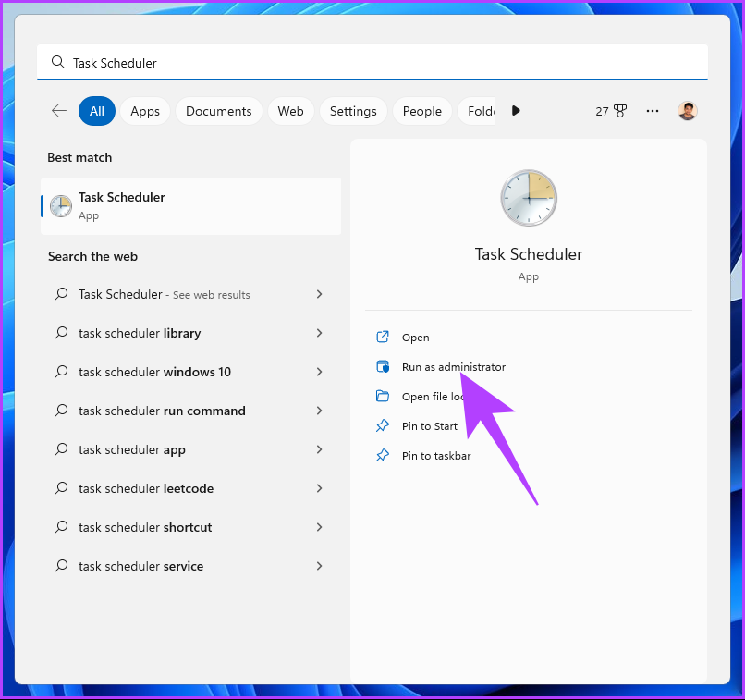
Task: Select suggestion task scheduler app
Action: 131,449
